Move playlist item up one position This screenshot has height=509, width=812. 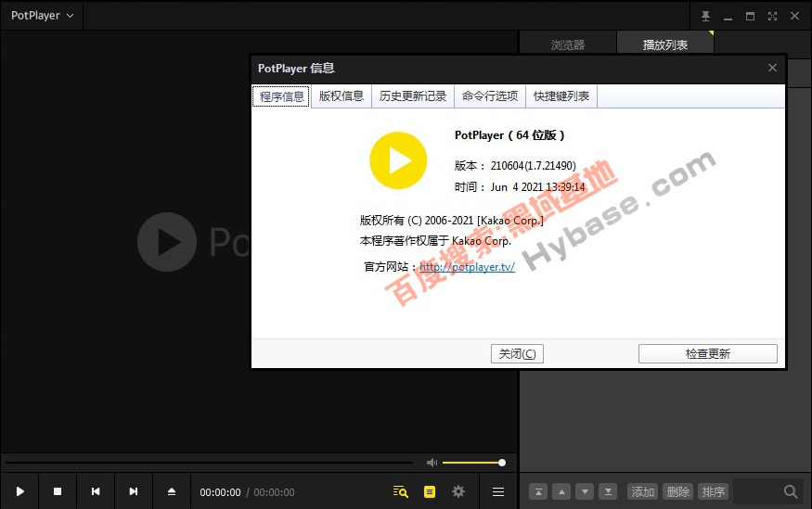pyautogui.click(x=561, y=491)
